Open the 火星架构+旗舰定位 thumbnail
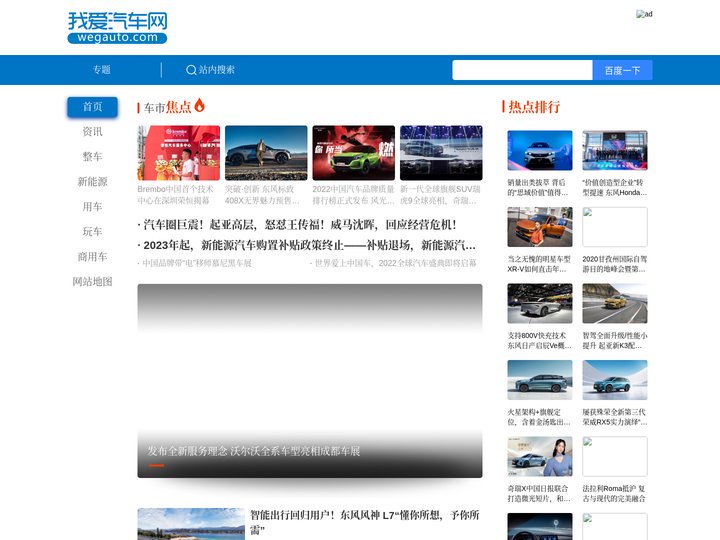Viewport: 720px width, 540px height. tap(540, 380)
